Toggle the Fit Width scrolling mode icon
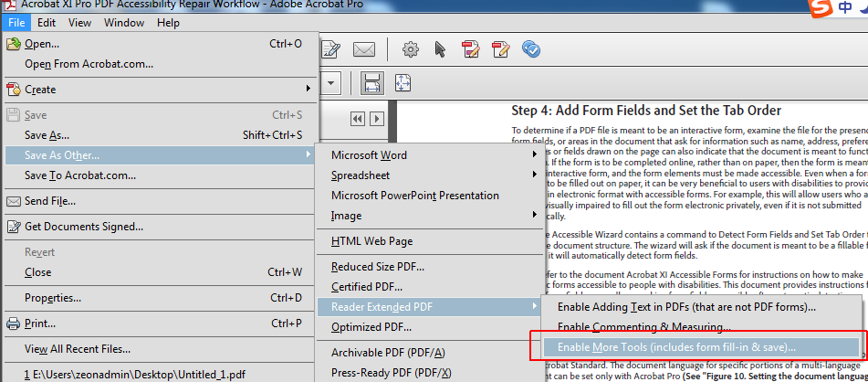The height and width of the screenshot is (382, 868). 372,83
